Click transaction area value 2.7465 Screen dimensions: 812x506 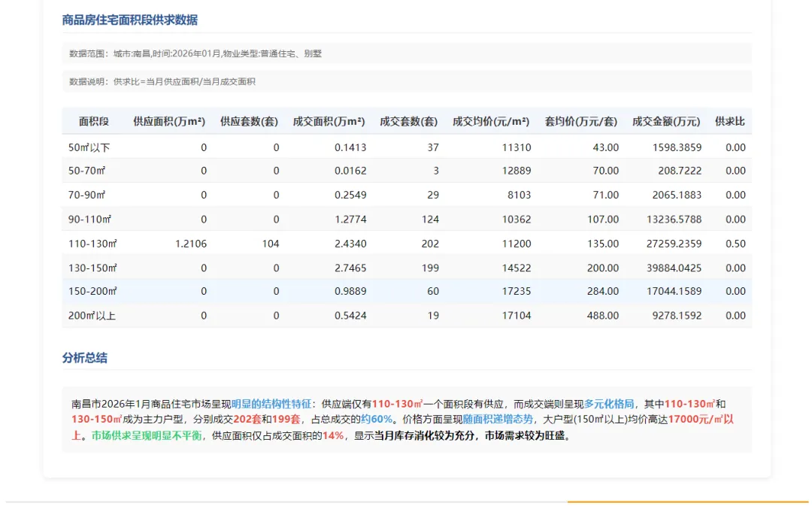[350, 268]
